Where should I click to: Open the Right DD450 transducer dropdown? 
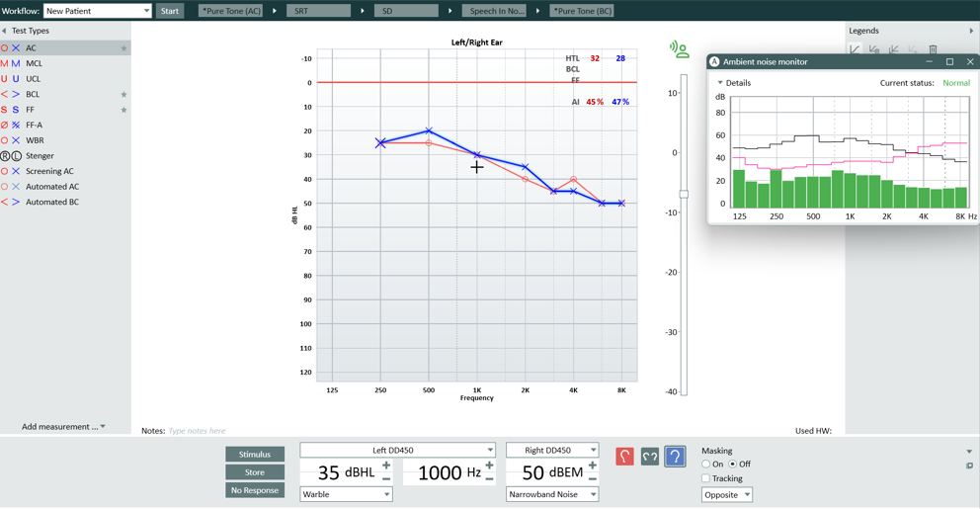click(x=552, y=450)
